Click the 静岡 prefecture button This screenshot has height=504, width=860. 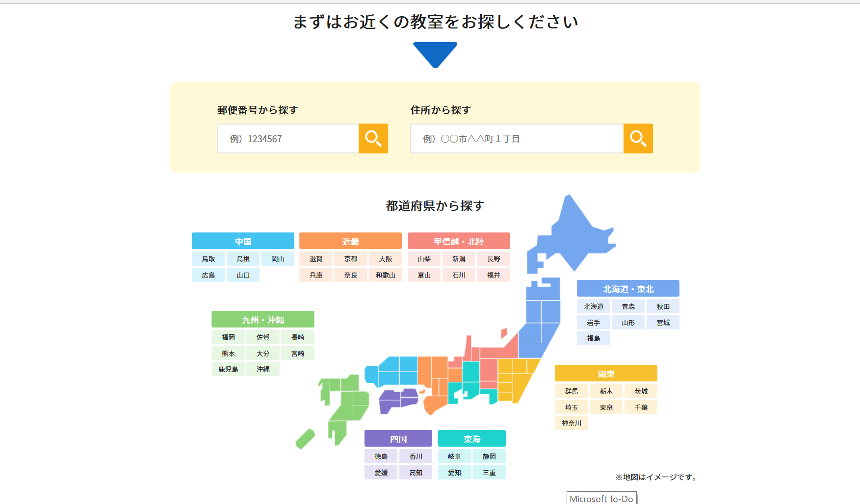tap(490, 456)
